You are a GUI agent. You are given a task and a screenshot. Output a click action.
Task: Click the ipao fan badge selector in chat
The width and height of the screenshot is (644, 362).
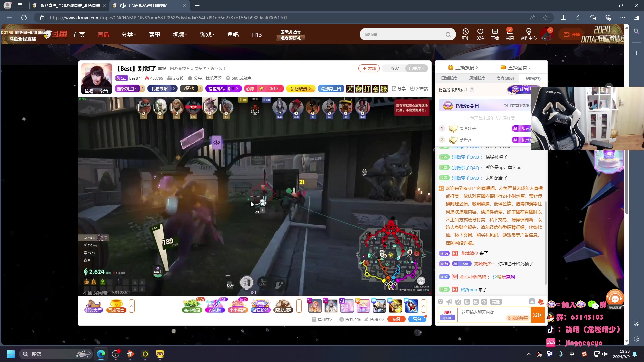[447, 315]
